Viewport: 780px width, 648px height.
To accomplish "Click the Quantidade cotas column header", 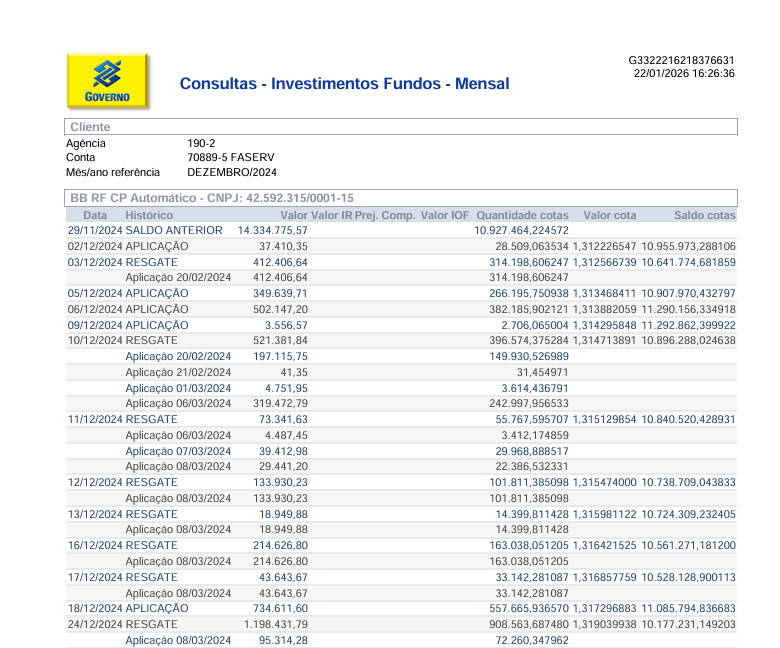I will click(522, 215).
